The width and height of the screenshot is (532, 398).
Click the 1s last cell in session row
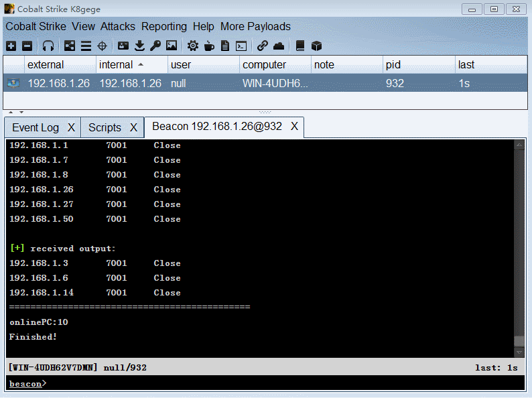coord(491,83)
